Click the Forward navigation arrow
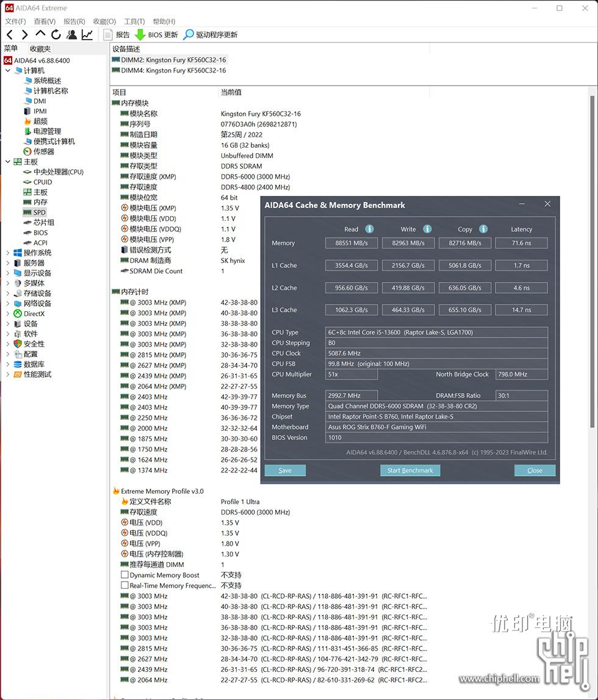598x700 pixels. click(x=24, y=34)
